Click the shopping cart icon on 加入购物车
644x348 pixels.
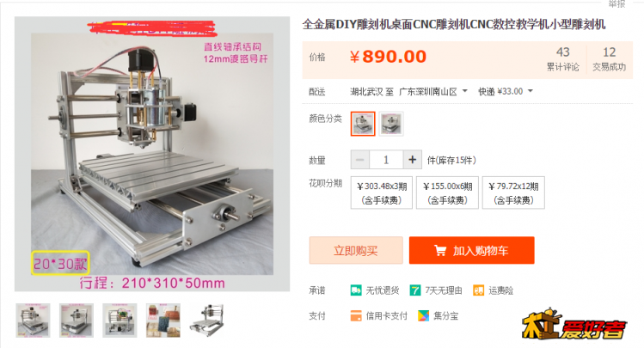(x=440, y=250)
